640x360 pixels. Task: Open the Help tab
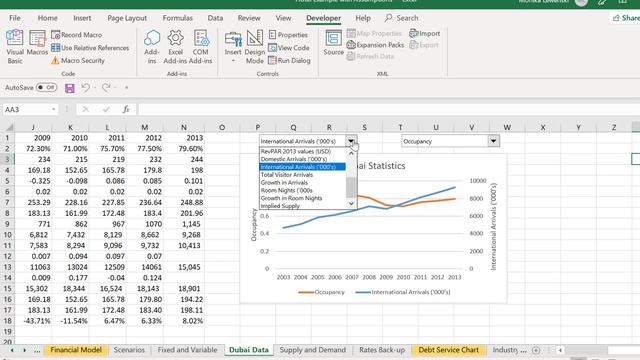pyautogui.click(x=363, y=18)
